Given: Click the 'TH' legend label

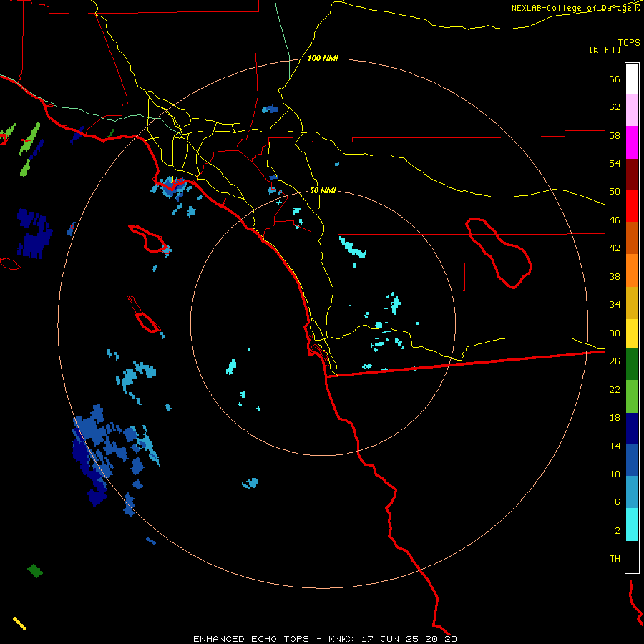Looking at the screenshot, I should point(615,559).
